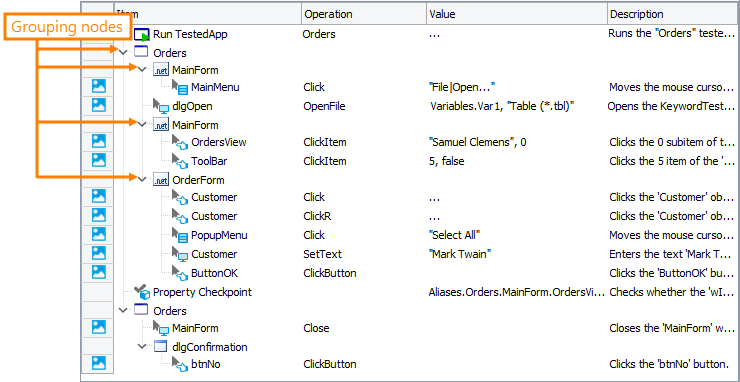Select the ToolBar ClickItem row
This screenshot has height=382, width=740.
point(409,161)
